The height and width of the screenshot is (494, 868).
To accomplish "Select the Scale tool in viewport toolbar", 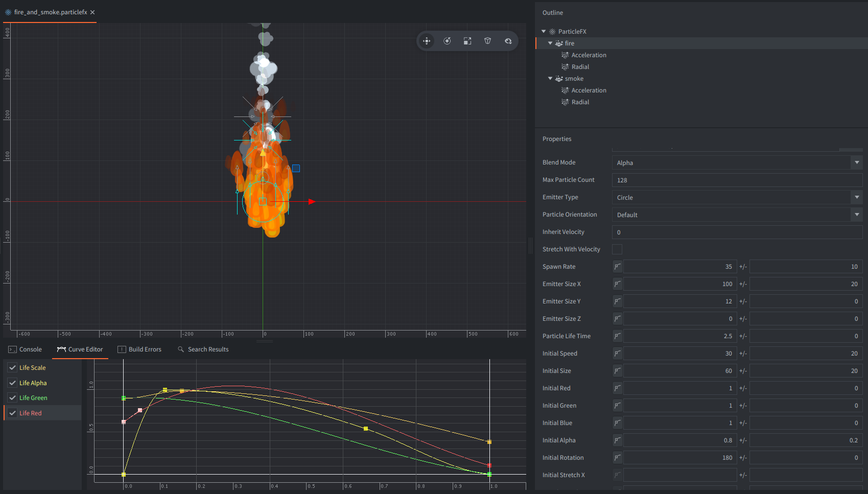I will coord(467,41).
